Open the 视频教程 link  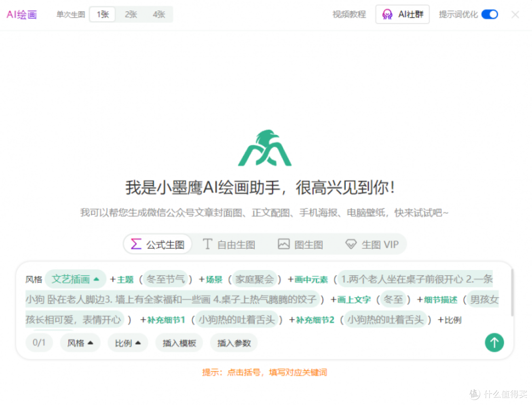point(349,14)
